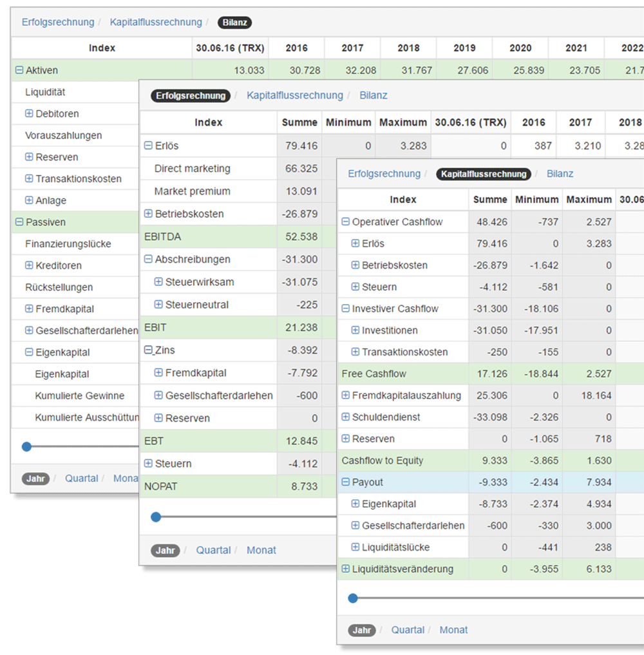This screenshot has width=644, height=655.
Task: Expand the Fremdkapital row in Bilanz
Action: click(29, 309)
